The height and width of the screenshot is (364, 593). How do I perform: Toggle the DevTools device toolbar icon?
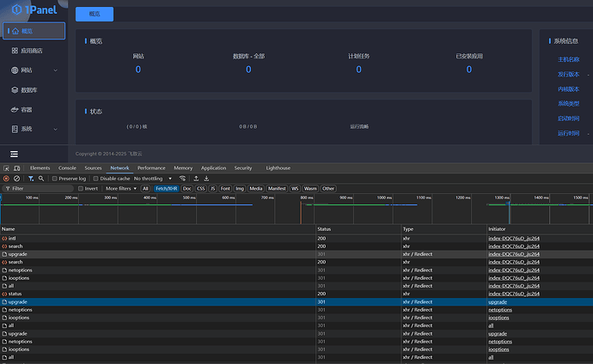tap(17, 168)
